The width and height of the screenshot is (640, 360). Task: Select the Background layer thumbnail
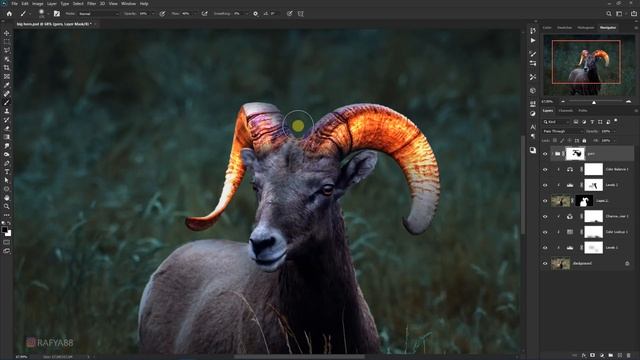pyautogui.click(x=560, y=264)
